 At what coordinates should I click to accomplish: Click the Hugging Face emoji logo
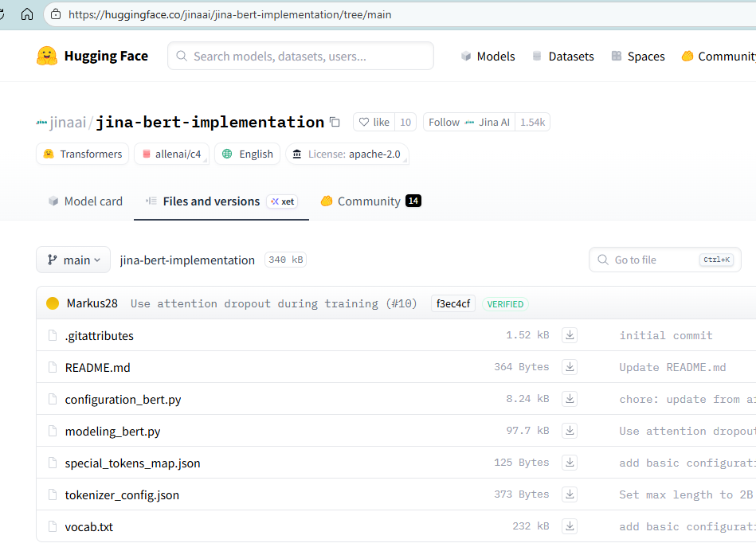click(47, 56)
